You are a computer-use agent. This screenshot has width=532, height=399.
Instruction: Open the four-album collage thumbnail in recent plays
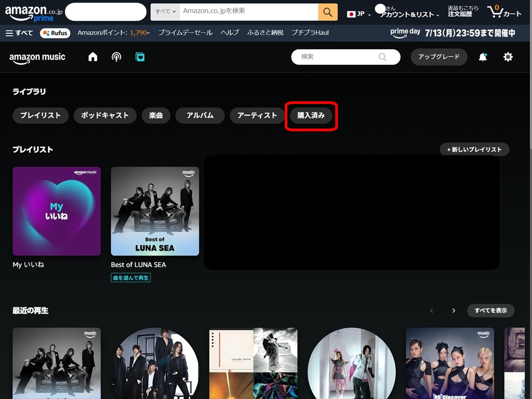click(x=254, y=363)
